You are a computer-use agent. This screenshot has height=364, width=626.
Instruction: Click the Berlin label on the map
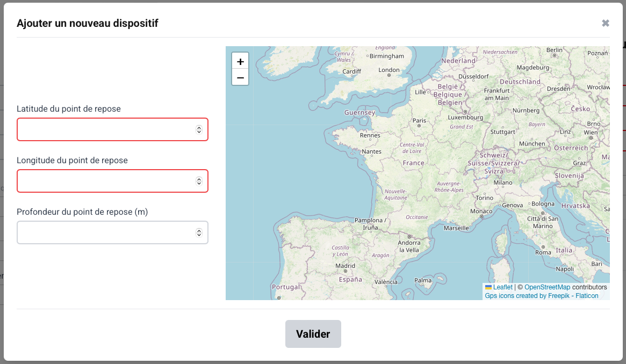click(554, 50)
